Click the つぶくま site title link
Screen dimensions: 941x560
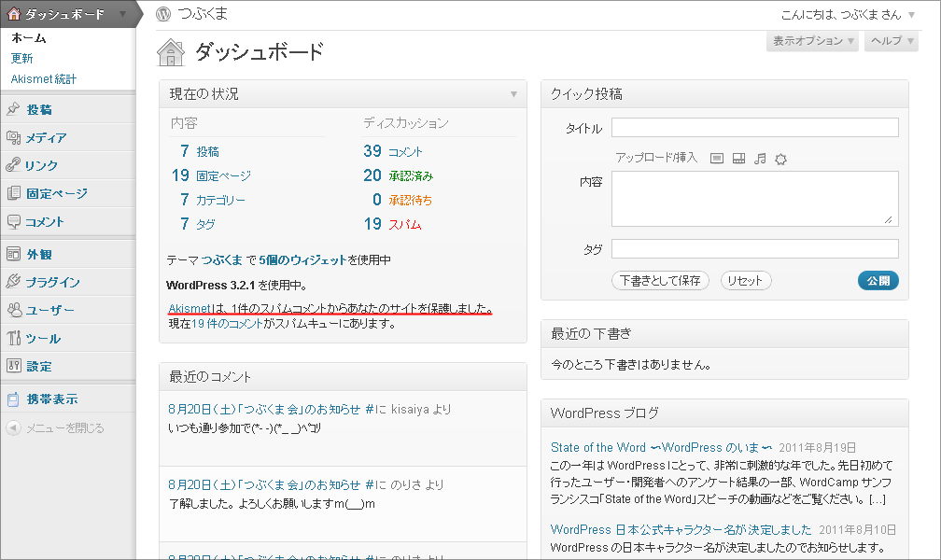tap(203, 14)
